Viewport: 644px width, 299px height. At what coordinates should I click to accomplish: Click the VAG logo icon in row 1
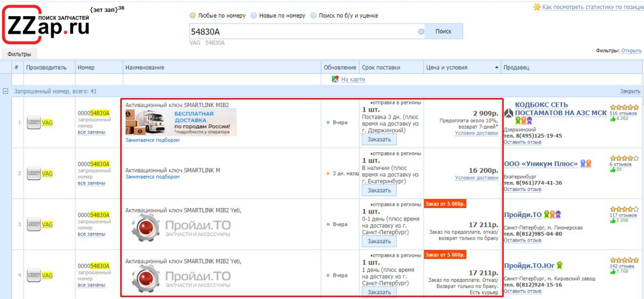(x=34, y=123)
